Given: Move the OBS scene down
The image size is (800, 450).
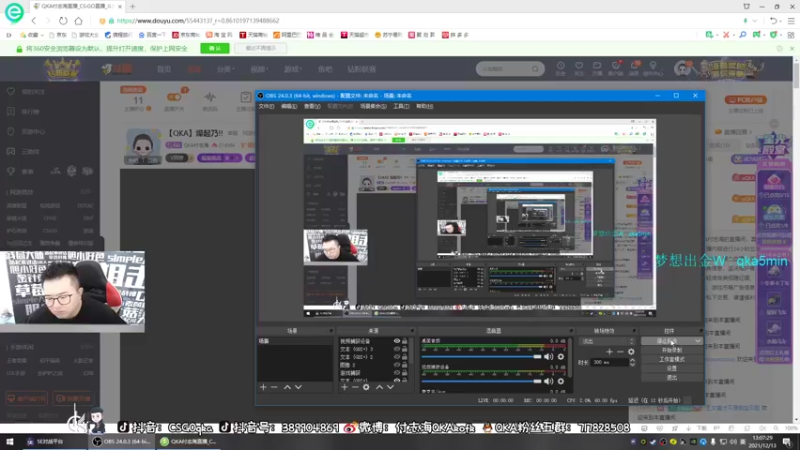Looking at the screenshot, I should 298,387.
